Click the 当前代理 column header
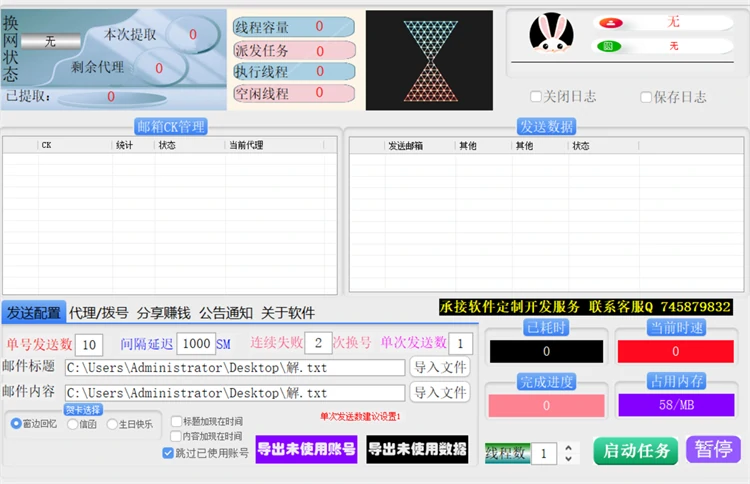 (x=274, y=145)
